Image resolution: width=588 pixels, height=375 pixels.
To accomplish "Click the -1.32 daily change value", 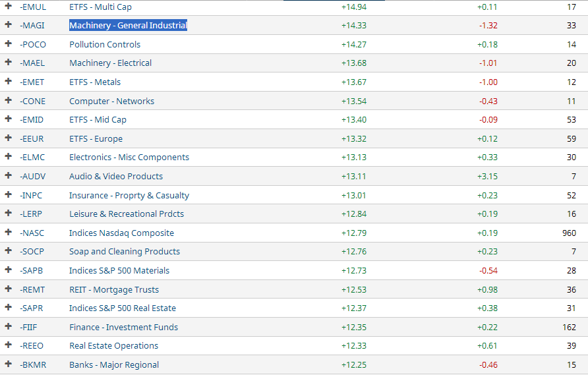I will (x=488, y=26).
